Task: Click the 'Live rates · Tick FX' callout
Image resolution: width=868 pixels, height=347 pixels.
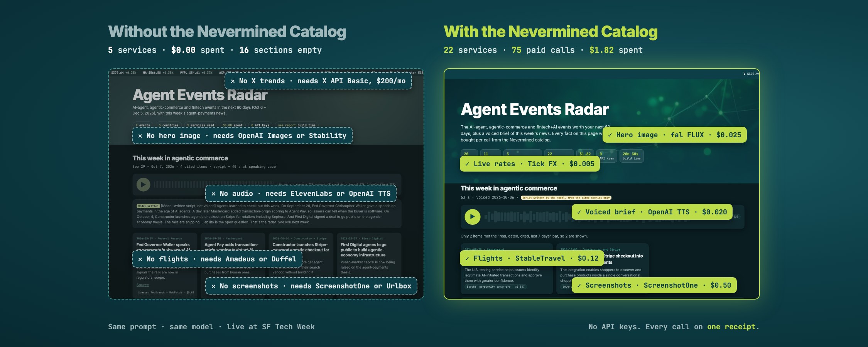Action: pyautogui.click(x=530, y=164)
